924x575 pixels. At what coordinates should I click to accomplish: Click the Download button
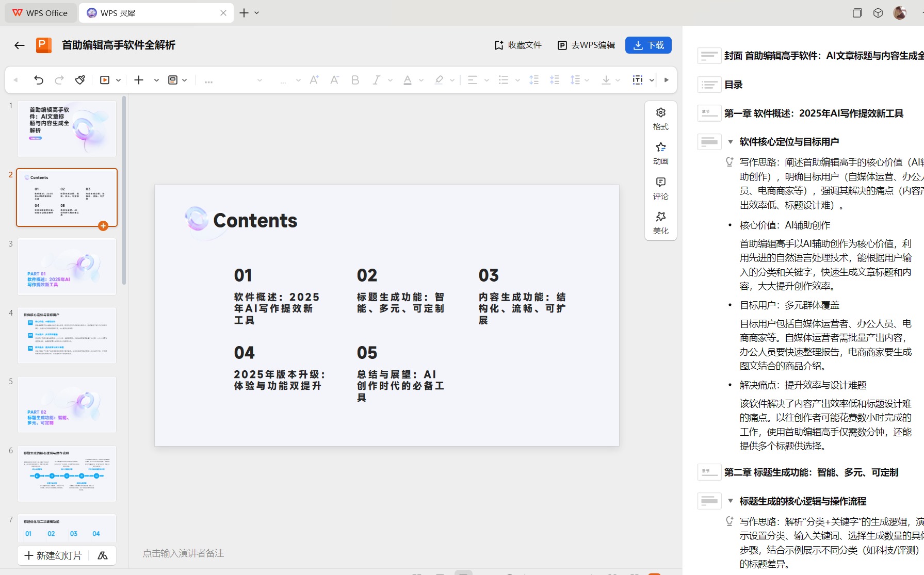649,45
